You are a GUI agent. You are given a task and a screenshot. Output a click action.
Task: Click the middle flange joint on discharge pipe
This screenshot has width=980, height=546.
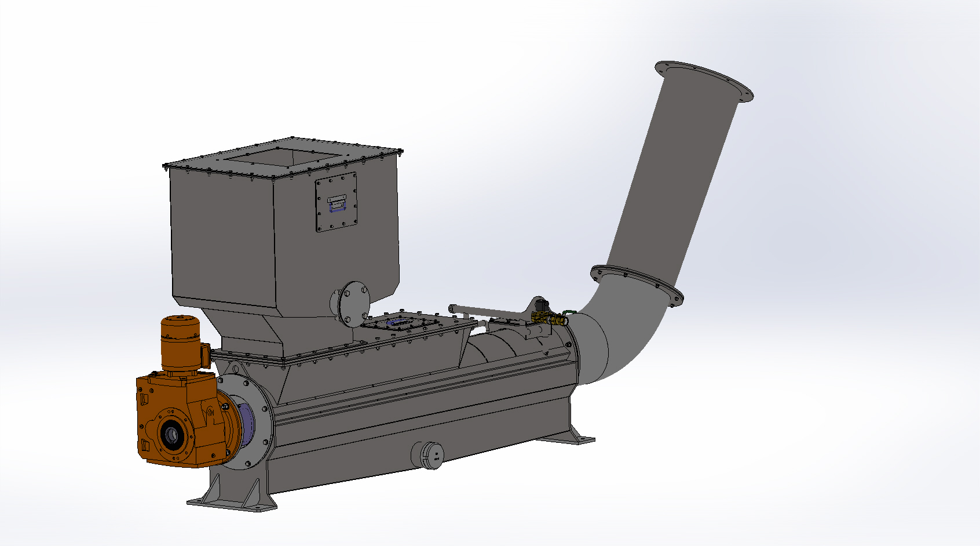coord(637,284)
